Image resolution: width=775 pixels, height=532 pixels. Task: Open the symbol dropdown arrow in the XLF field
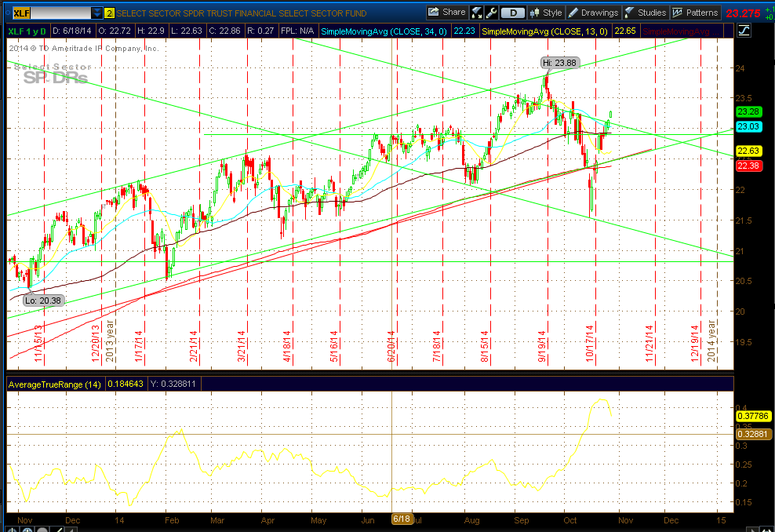[97, 13]
